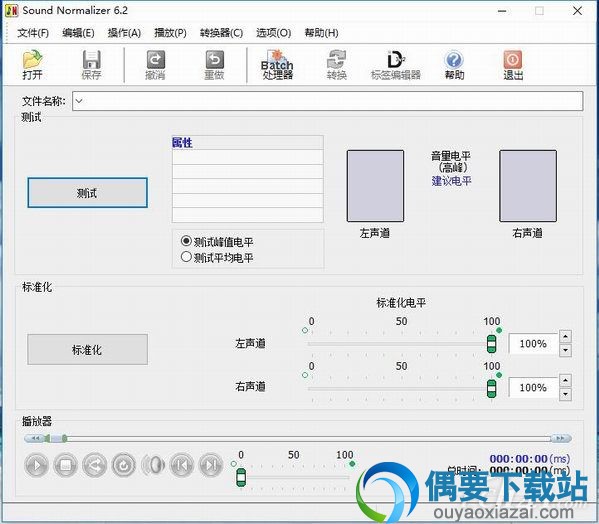Viewport: 599px width, 524px height.
Task: Click the 退出 exit toolbar icon
Action: pos(513,65)
